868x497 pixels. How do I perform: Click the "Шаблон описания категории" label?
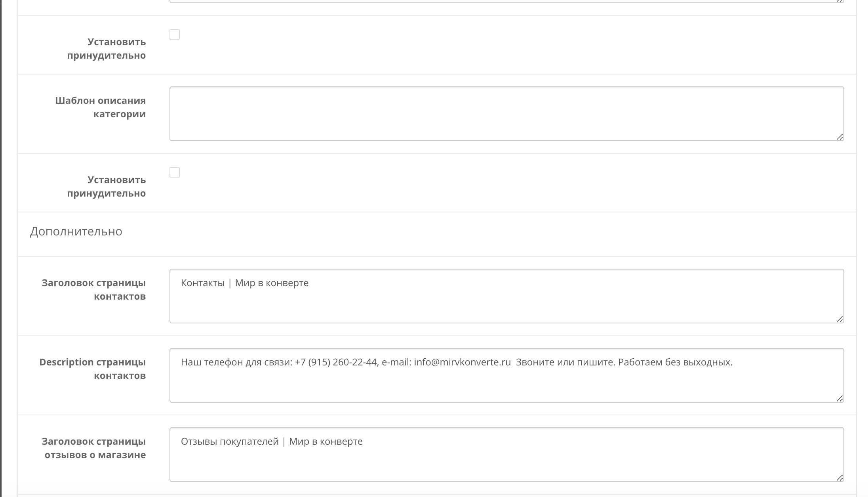(x=101, y=107)
